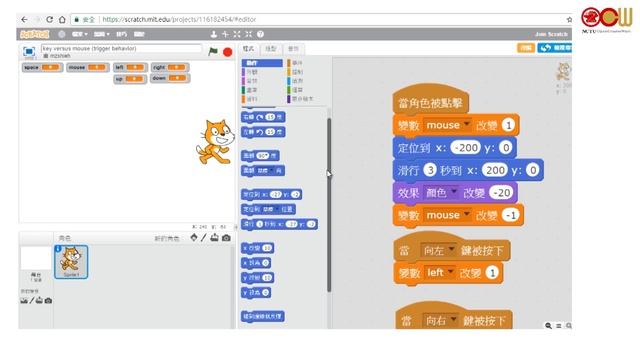640x360 pixels.
Task: Zoom in the scripts area
Action: [x=568, y=325]
